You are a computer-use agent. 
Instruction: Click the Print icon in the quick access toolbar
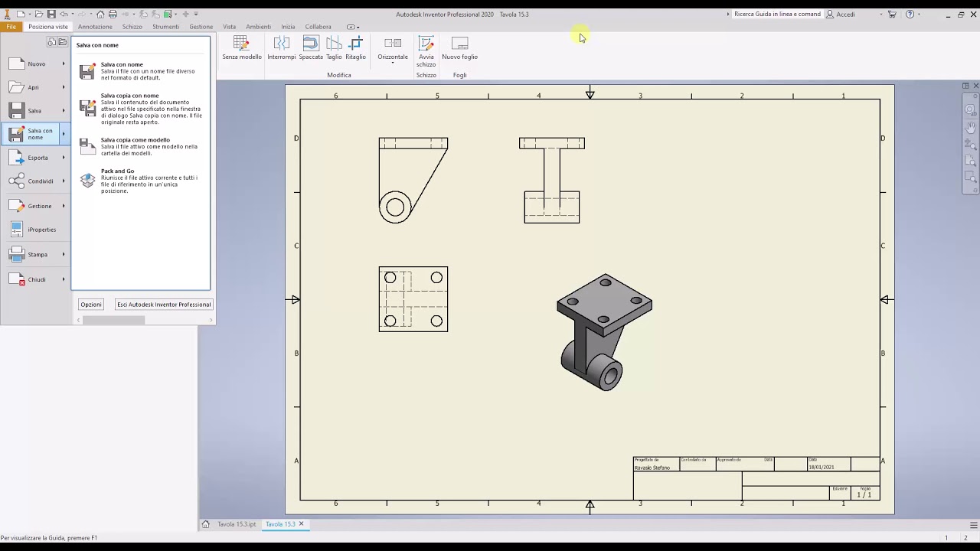(x=113, y=14)
